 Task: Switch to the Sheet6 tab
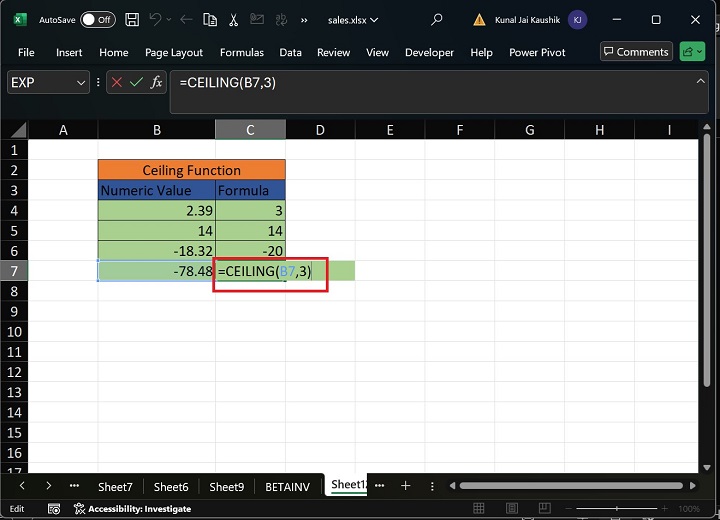[x=171, y=486]
